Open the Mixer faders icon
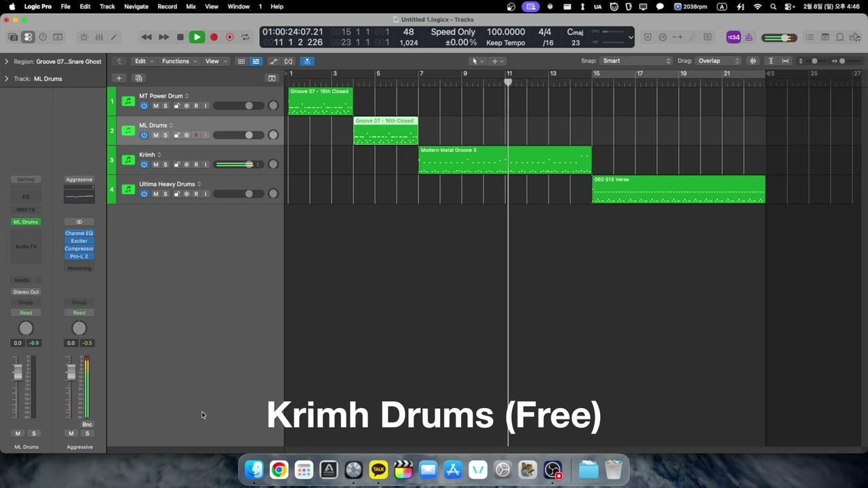The height and width of the screenshot is (488, 868). coord(99,37)
